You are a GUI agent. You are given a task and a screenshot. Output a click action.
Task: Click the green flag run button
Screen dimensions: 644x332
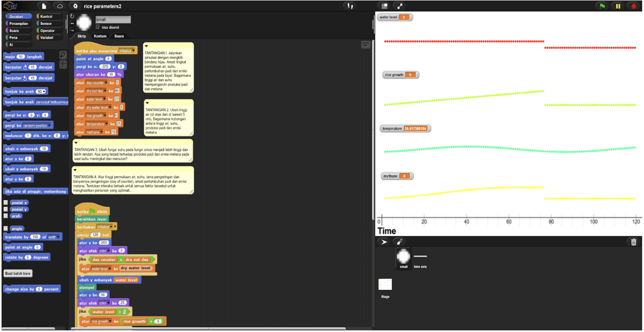[602, 6]
